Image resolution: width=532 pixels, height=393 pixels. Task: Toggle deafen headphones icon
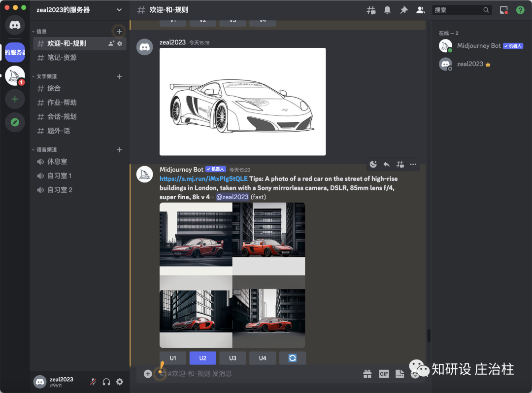coord(106,382)
